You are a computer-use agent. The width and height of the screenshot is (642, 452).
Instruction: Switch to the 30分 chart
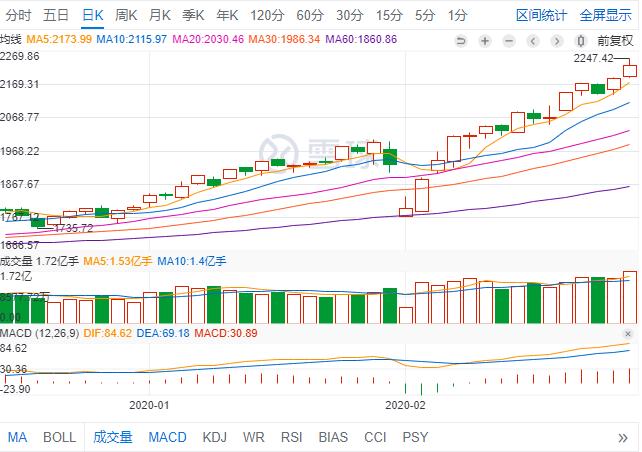click(x=350, y=16)
